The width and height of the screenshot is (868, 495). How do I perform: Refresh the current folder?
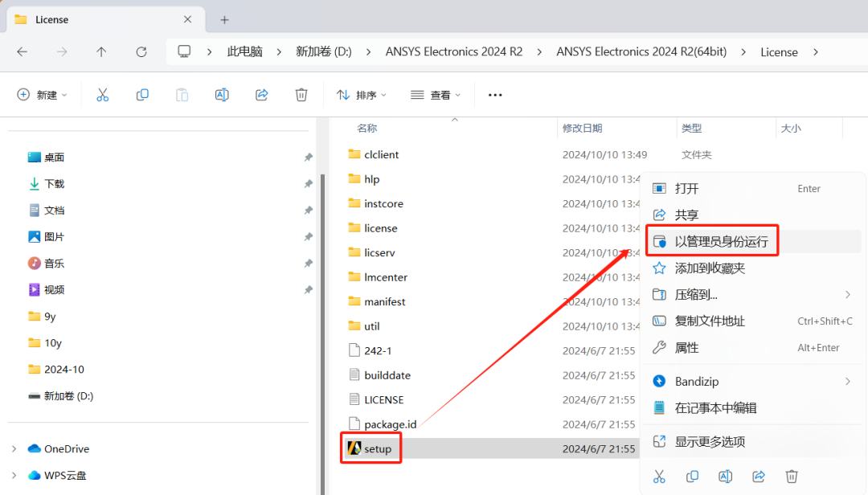click(x=141, y=52)
